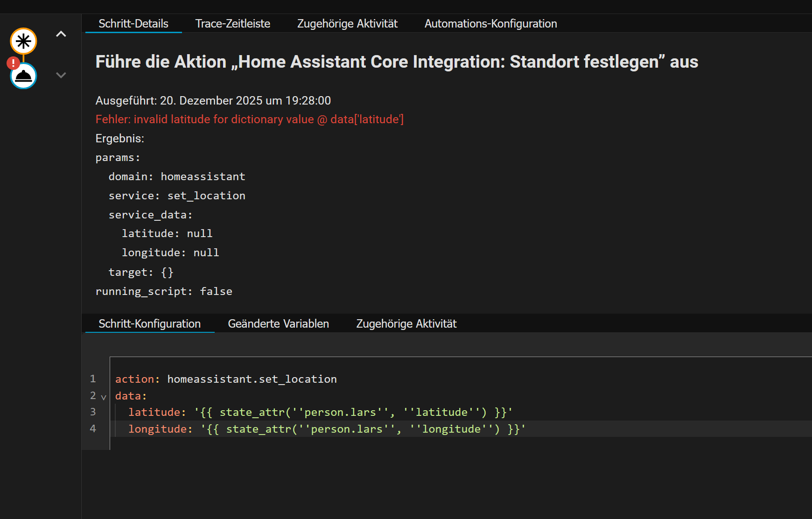
Task: Select the Schritt-Konfiguration tab
Action: tap(149, 324)
